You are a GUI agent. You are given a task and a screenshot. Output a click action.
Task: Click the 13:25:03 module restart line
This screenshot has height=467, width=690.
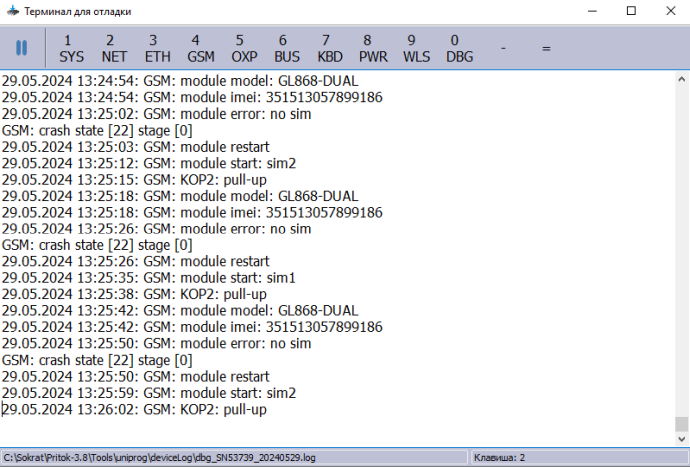point(136,147)
